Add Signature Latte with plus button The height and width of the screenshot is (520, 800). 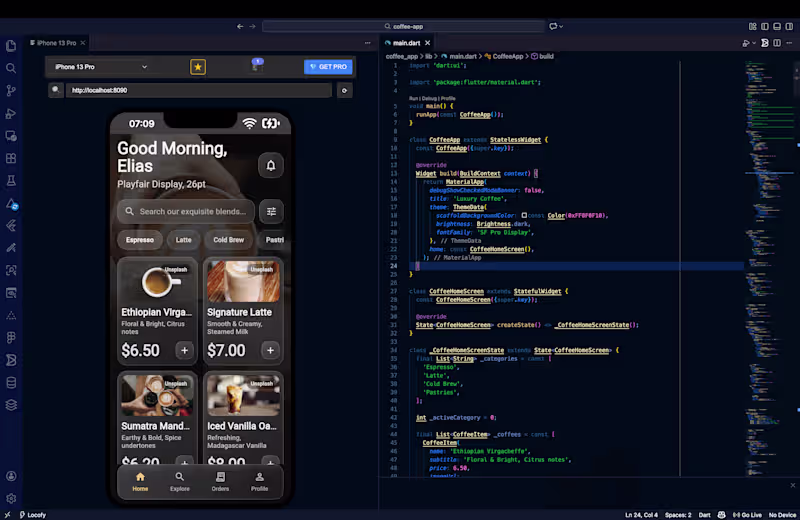click(270, 350)
